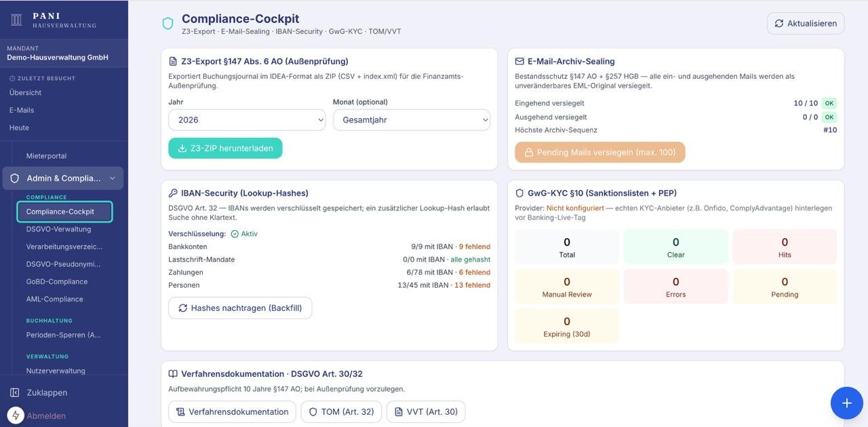This screenshot has height=427, width=868.
Task: Open the VVT (Art. 30) button
Action: click(x=426, y=411)
